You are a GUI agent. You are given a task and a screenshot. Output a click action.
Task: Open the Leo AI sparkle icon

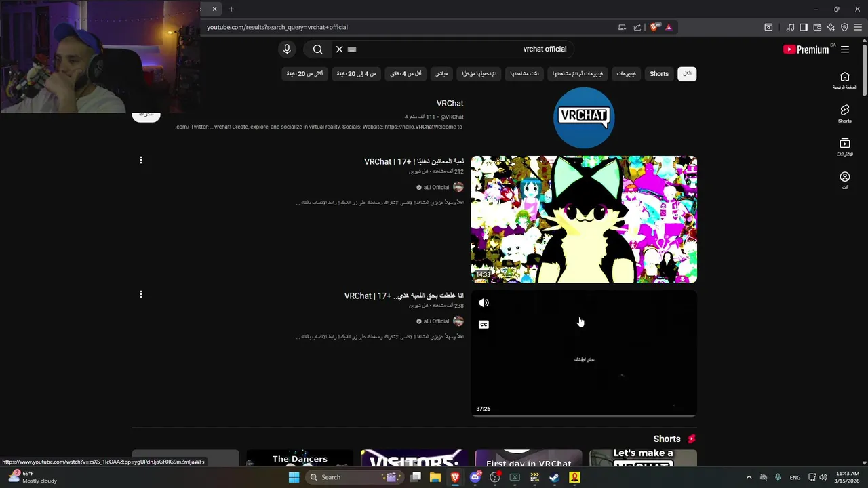[x=831, y=27]
